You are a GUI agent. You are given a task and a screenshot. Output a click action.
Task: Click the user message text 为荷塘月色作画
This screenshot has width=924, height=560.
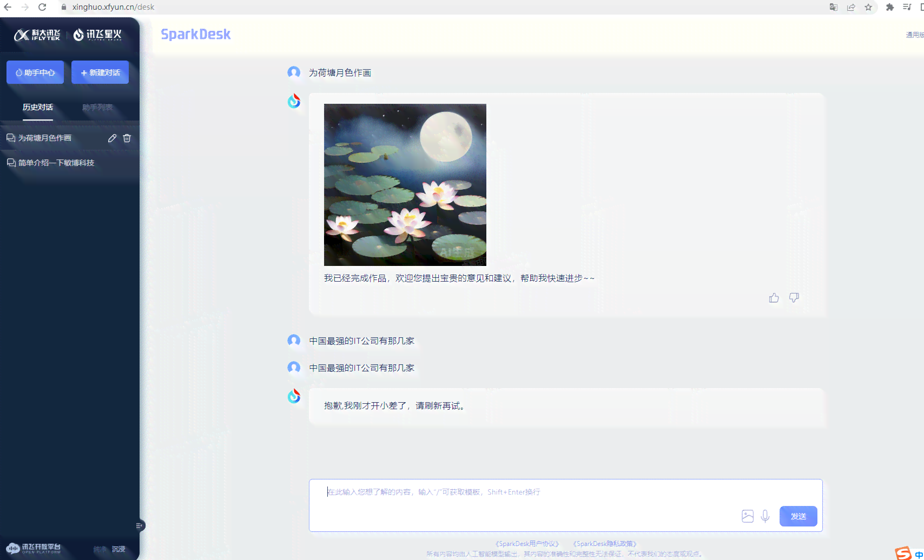(x=340, y=72)
